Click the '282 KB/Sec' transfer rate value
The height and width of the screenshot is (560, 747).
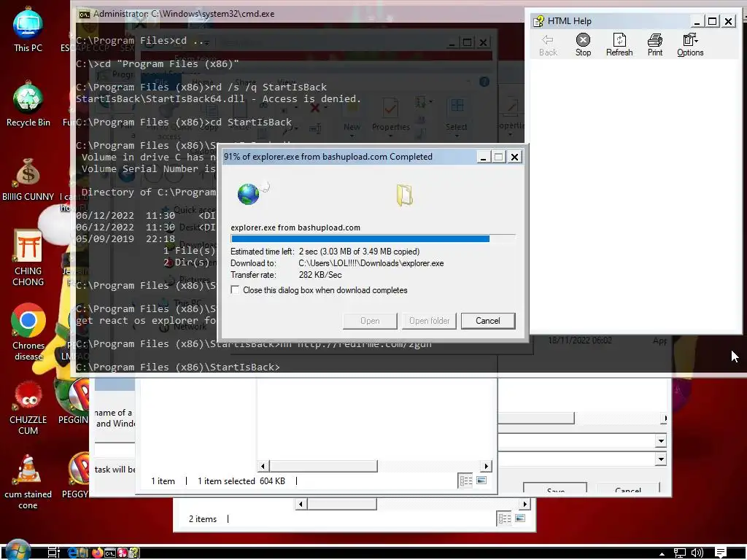point(320,275)
